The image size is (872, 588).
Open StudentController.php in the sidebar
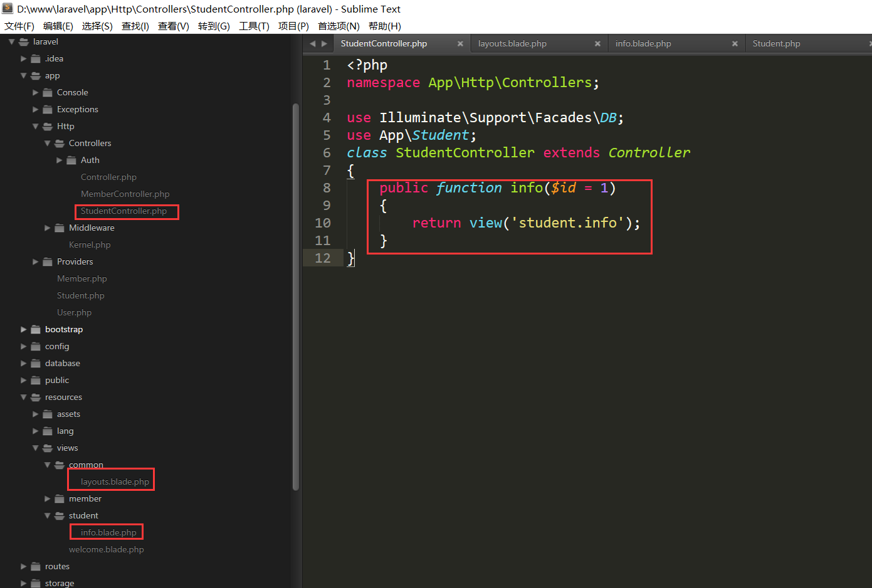point(123,211)
